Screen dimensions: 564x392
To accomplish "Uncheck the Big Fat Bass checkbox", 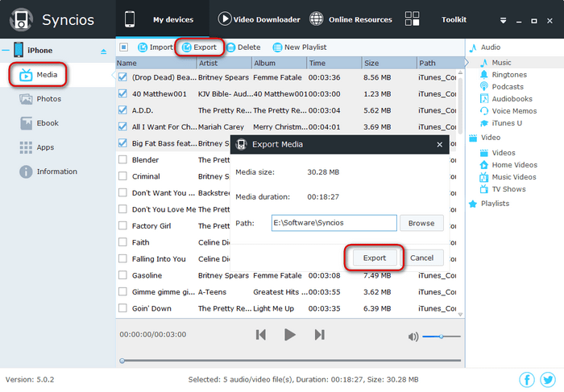I will 122,143.
